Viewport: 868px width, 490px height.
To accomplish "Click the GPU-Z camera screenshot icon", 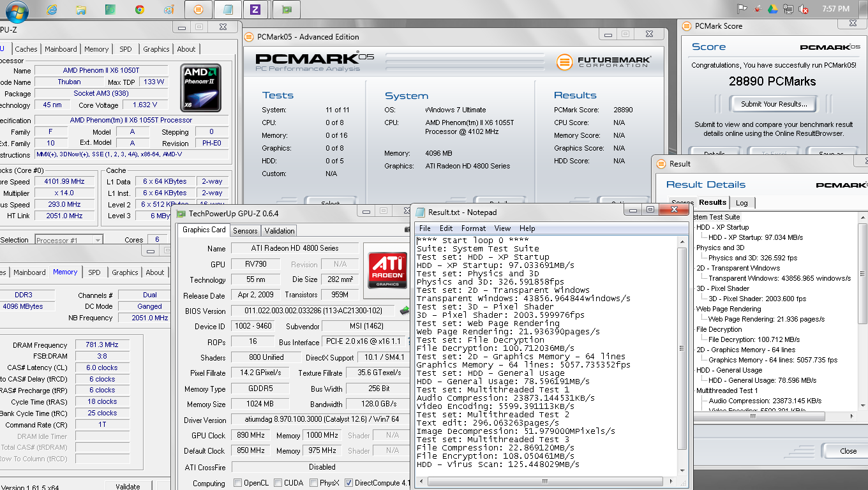I will point(407,230).
